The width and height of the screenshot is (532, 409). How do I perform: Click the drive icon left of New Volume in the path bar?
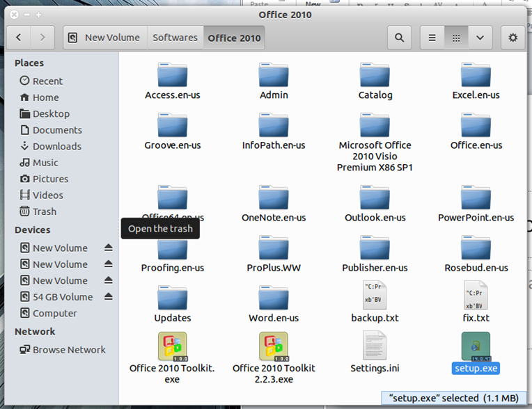72,38
